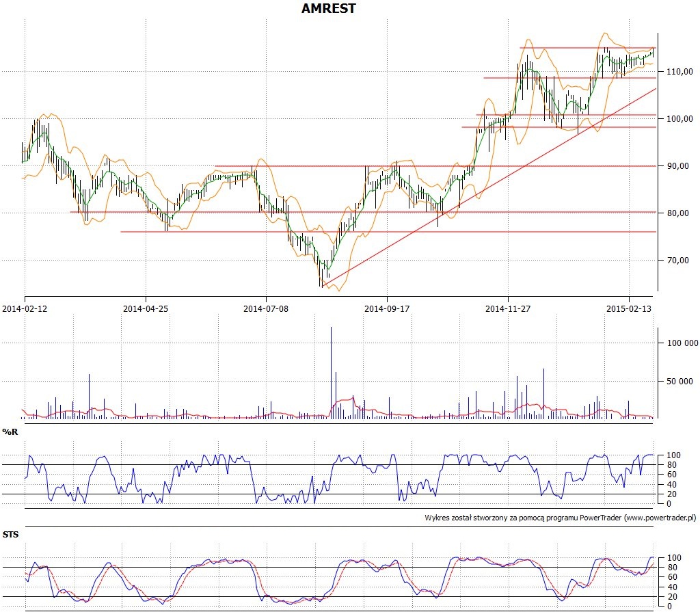Click the PowerTrader chart credit text
Image resolution: width=700 pixels, height=612 pixels.
561,518
